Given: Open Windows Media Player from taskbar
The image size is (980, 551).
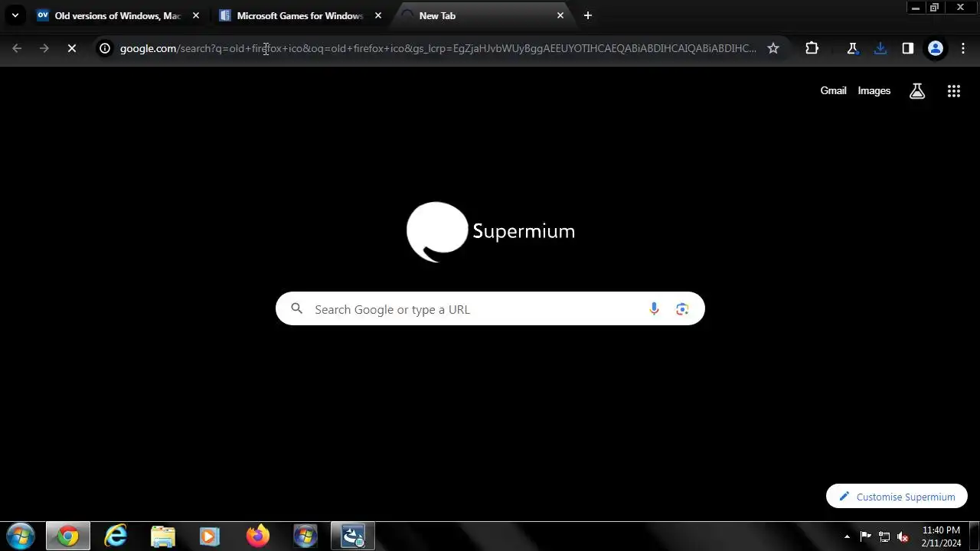Looking at the screenshot, I should (210, 536).
